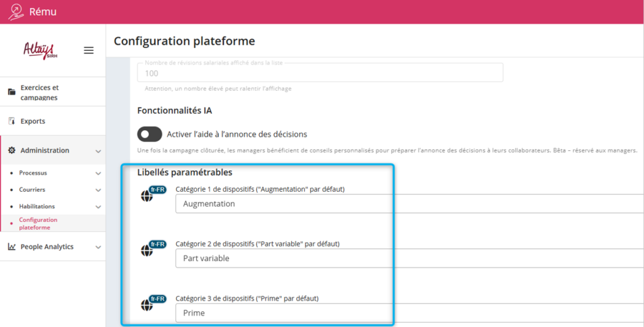Image resolution: width=644 pixels, height=327 pixels.
Task: Click the Part variable text field
Action: pos(409,258)
